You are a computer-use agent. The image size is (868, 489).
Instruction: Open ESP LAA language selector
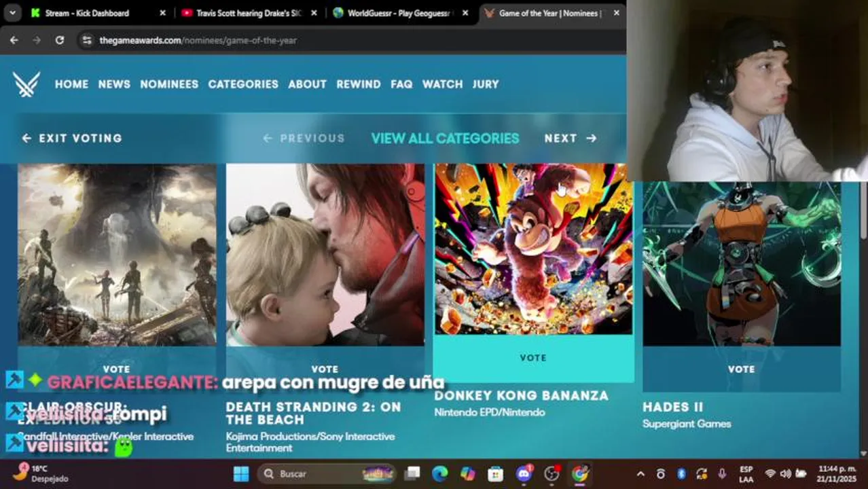point(746,474)
